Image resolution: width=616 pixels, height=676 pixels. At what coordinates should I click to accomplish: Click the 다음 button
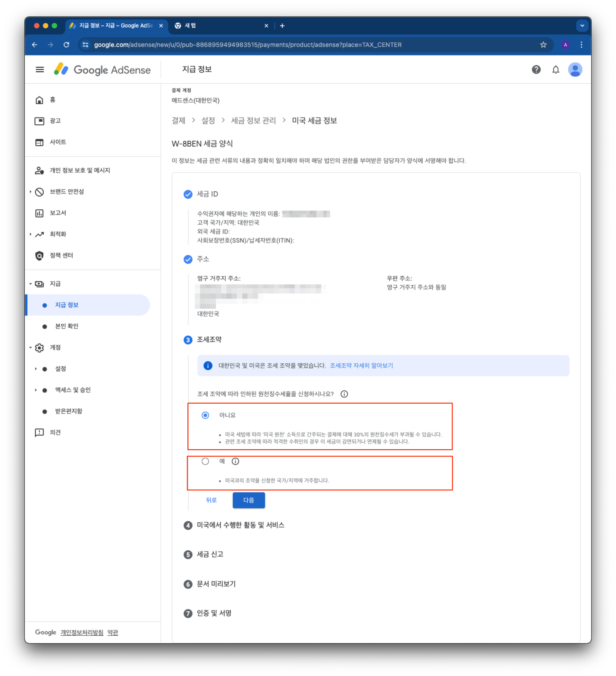[x=248, y=500]
